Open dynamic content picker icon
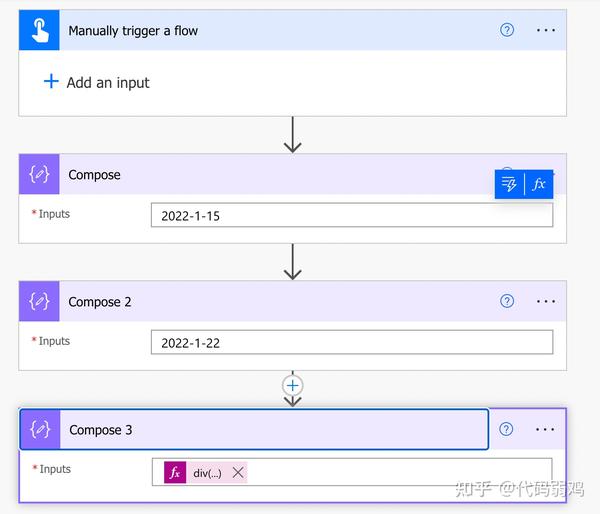Image resolution: width=600 pixels, height=514 pixels. click(509, 184)
